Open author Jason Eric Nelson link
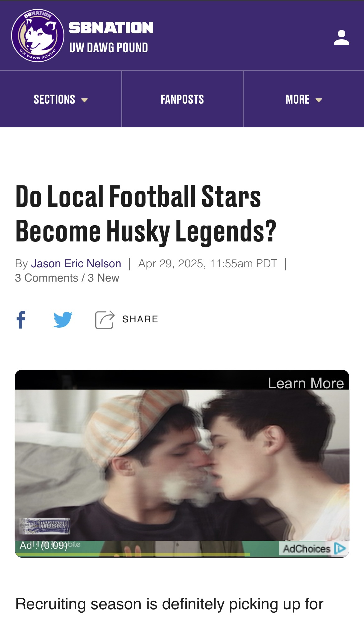 [76, 264]
